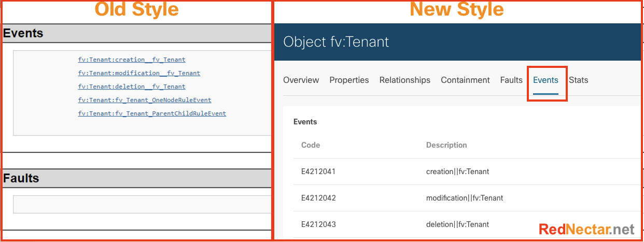The image size is (644, 242).
Task: Select event code E4212042
Action: pos(318,198)
